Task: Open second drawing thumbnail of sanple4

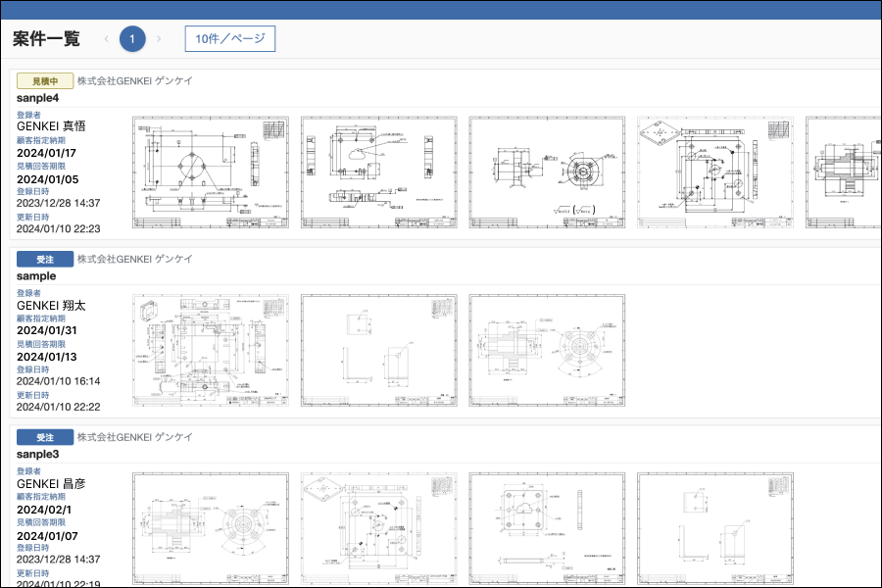Action: 378,172
